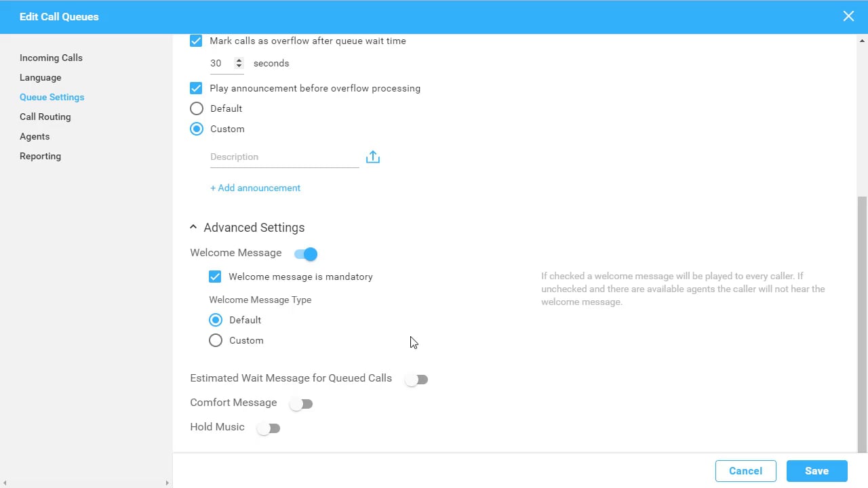Viewport: 868px width, 488px height.
Task: Close the Edit Call Queues dialog
Action: pyautogui.click(x=848, y=16)
